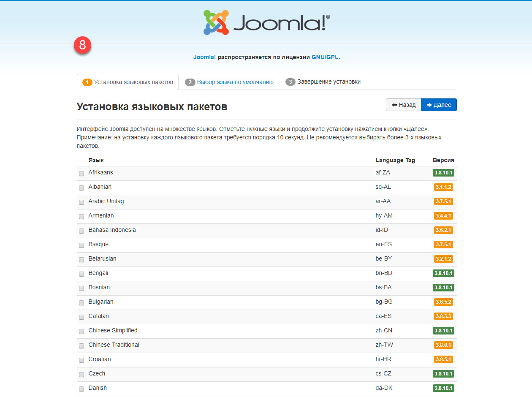532x397 pixels.
Task: Open the Установка языковых пакетов tab
Action: coord(128,82)
